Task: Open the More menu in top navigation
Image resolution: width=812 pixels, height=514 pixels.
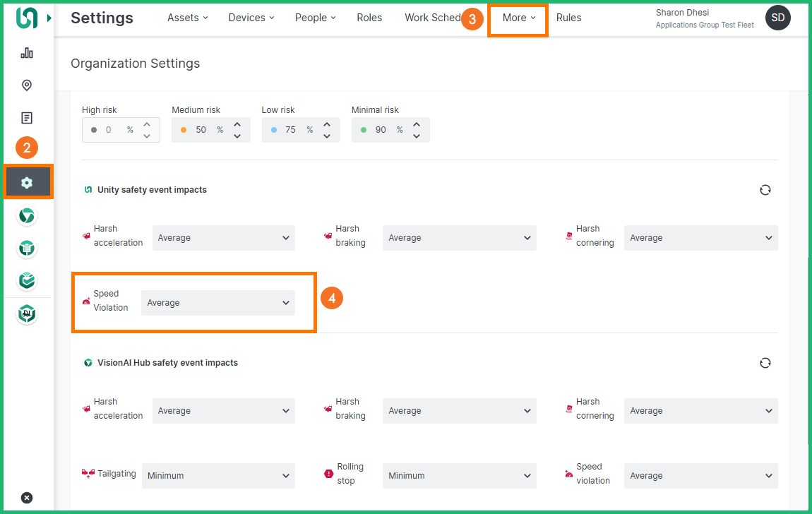Action: tap(518, 18)
